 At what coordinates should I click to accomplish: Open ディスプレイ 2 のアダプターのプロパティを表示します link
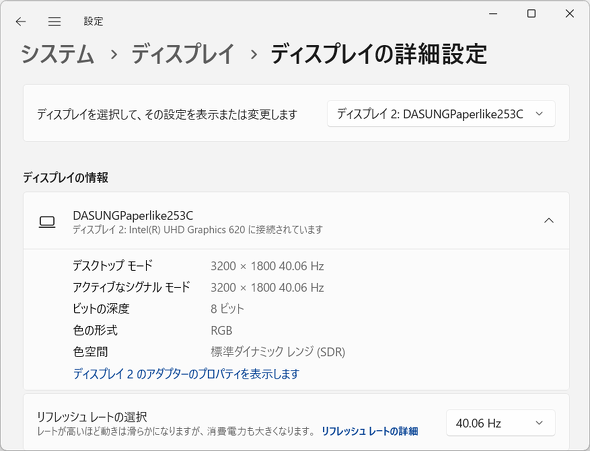pyautogui.click(x=186, y=374)
